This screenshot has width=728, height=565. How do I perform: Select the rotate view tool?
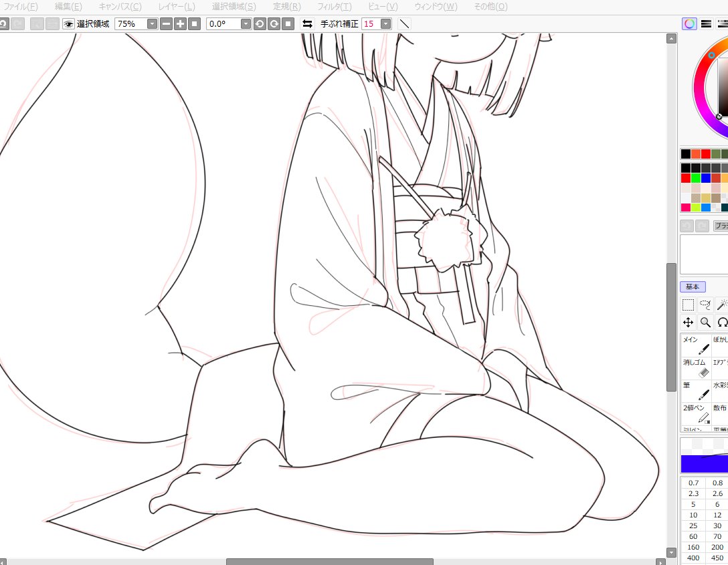[722, 322]
